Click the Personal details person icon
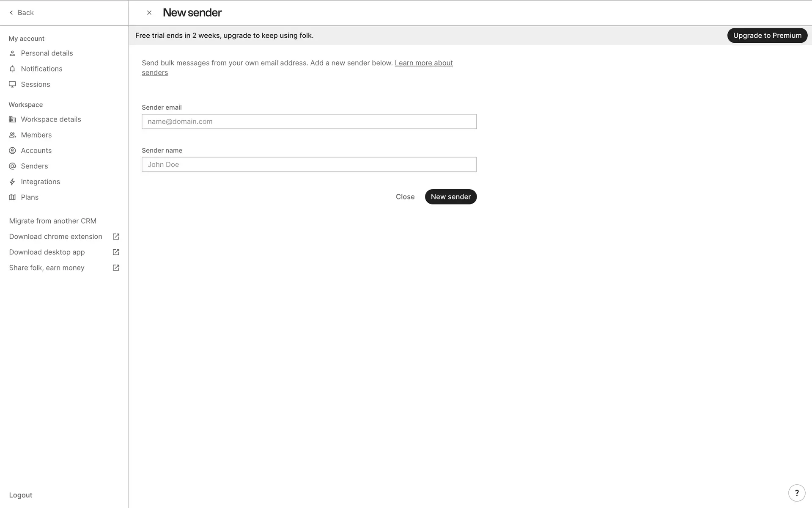Viewport: 812px width, 508px height. 12,53
